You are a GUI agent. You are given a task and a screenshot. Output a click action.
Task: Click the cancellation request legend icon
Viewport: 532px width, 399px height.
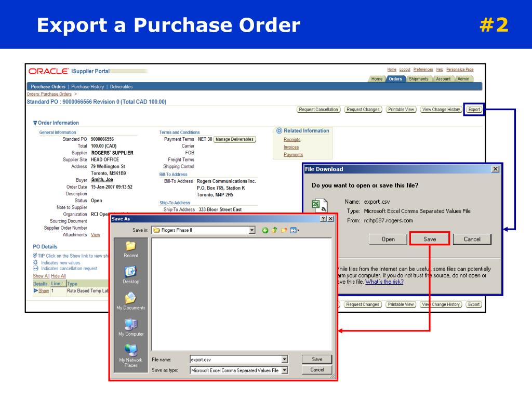[35, 268]
